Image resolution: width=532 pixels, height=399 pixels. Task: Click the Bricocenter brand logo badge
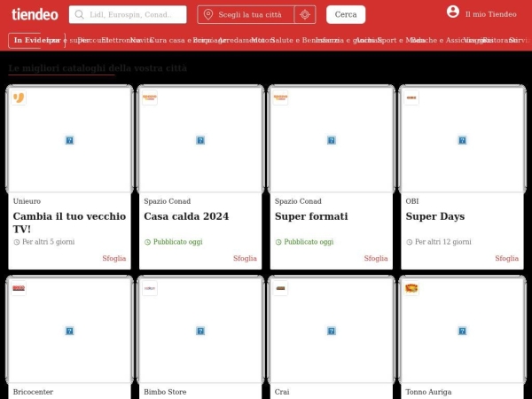pos(19,288)
